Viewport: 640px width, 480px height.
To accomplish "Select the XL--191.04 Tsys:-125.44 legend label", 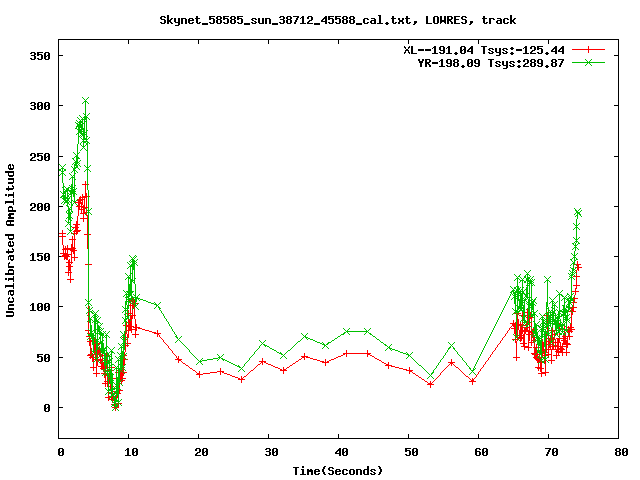I will tap(484, 50).
